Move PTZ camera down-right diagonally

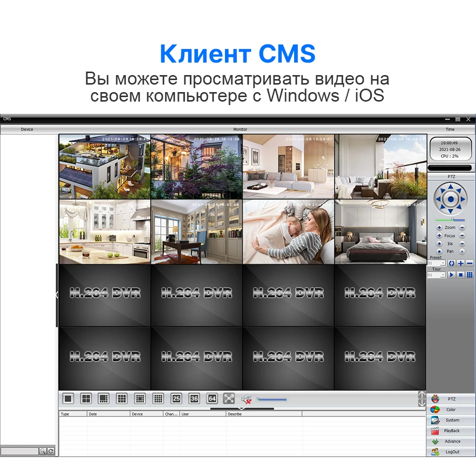(458, 207)
